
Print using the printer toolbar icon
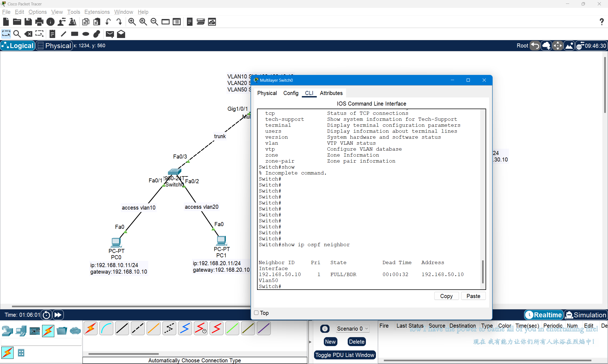pos(39,22)
